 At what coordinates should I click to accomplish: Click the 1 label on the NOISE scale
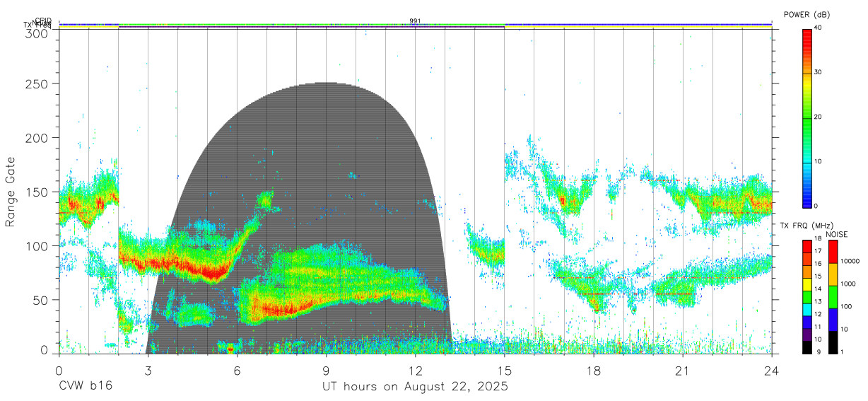[x=841, y=352]
